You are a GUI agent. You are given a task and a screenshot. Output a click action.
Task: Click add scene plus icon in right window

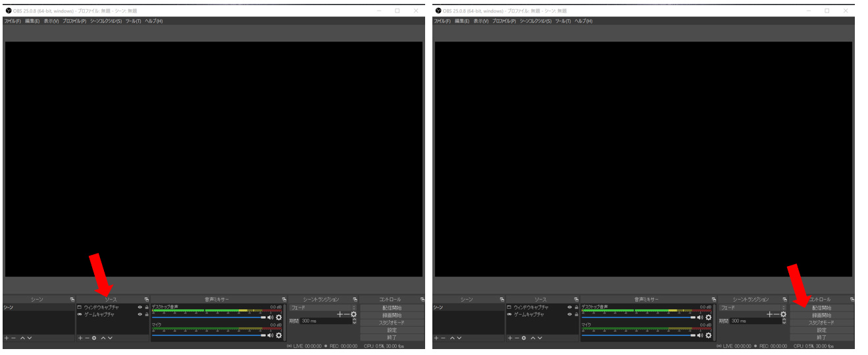coord(436,338)
